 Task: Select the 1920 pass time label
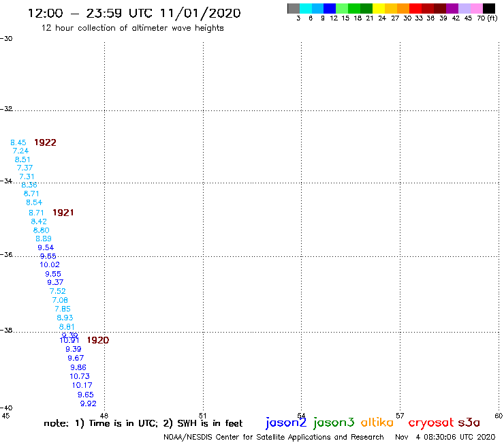(97, 340)
